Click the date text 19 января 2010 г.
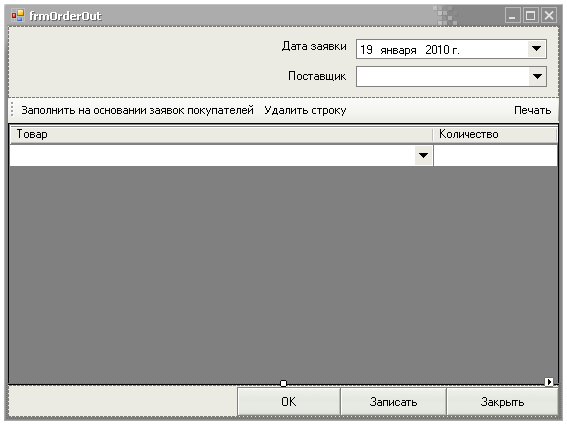The height and width of the screenshot is (424, 567). click(x=410, y=50)
